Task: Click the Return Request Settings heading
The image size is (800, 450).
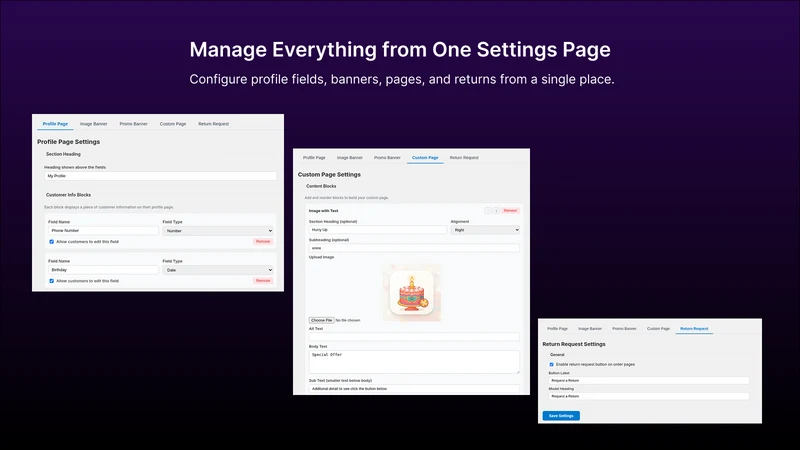Action: tap(573, 344)
